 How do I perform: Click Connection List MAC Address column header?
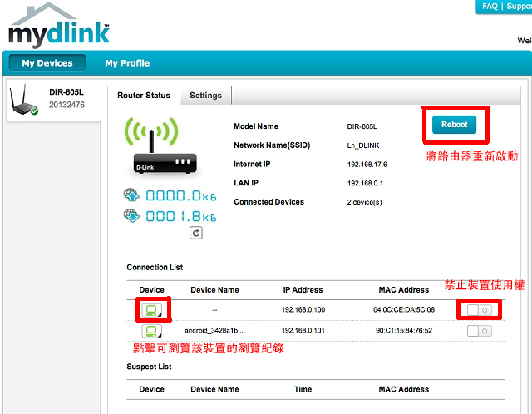(x=404, y=290)
